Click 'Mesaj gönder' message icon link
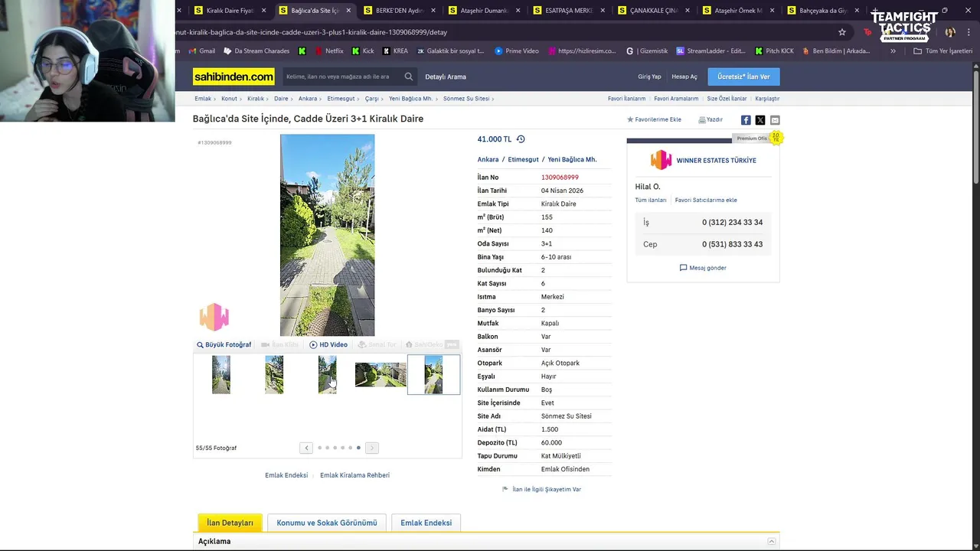Image resolution: width=980 pixels, height=551 pixels. coord(703,268)
